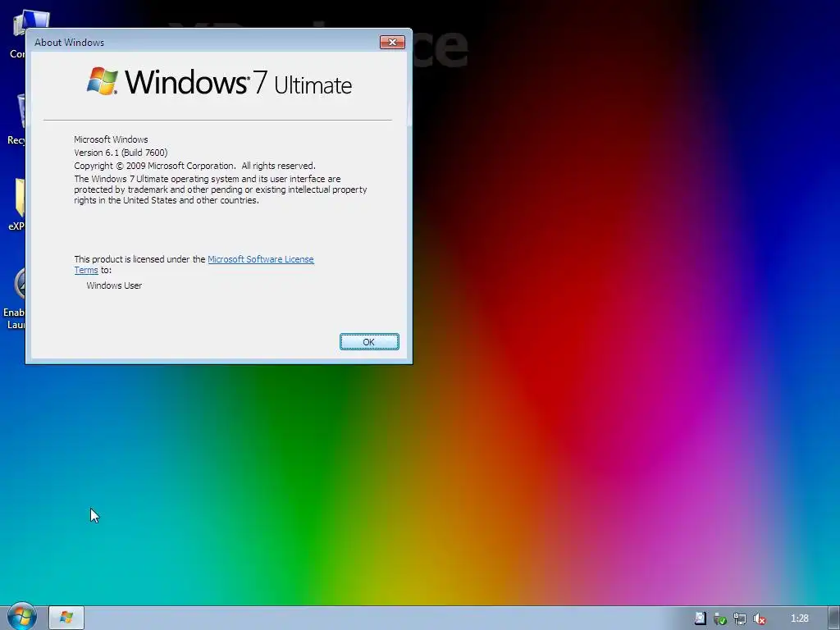This screenshot has height=630, width=840.
Task: Open the Microsoft Software License Terms link
Action: pos(260,259)
